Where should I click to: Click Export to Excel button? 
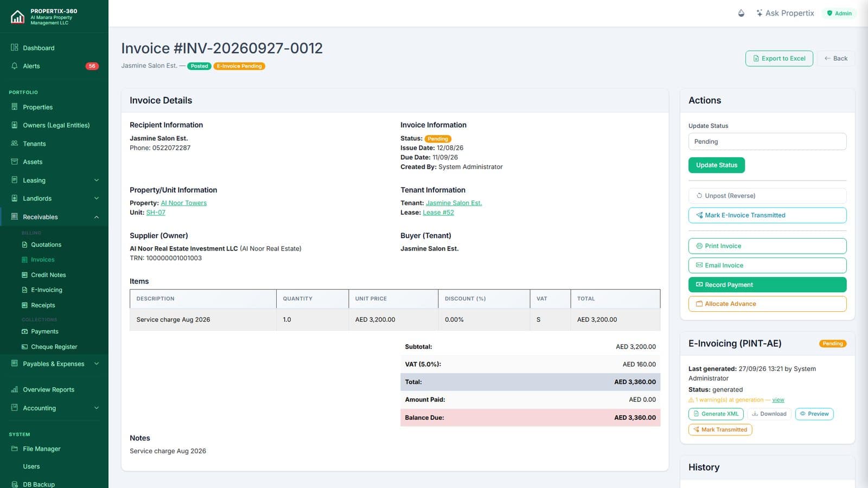(779, 59)
